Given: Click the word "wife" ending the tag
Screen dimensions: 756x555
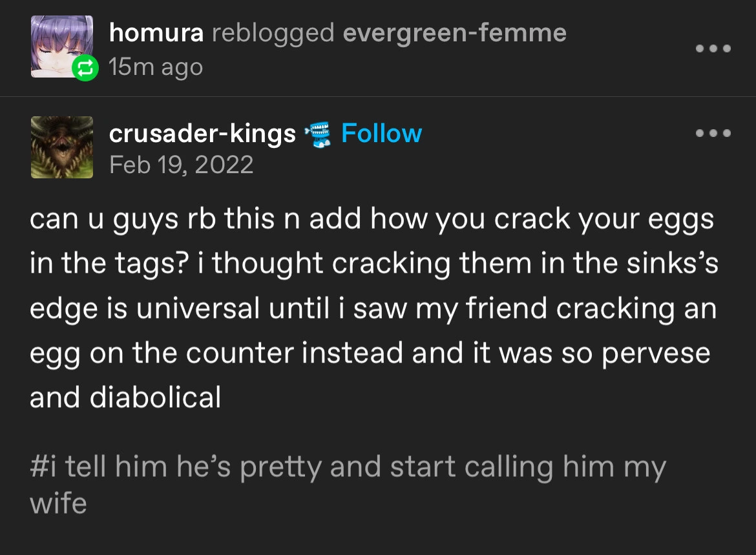Looking at the screenshot, I should point(58,503).
